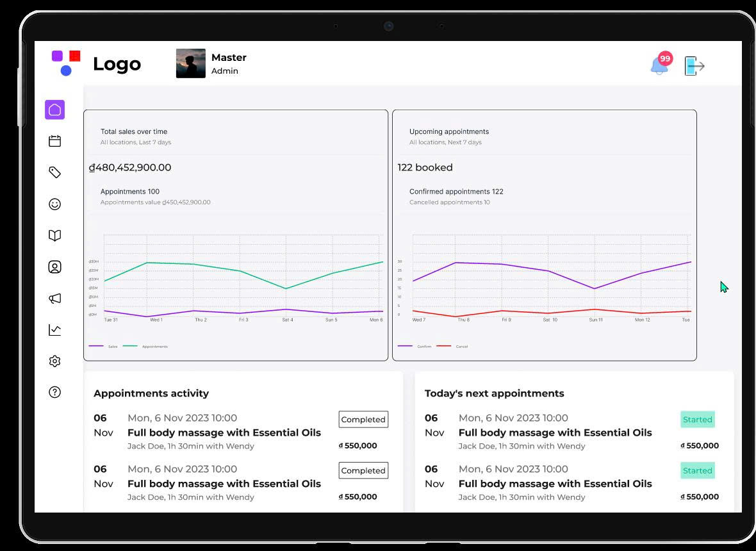Click the second Completed status button

pyautogui.click(x=363, y=470)
